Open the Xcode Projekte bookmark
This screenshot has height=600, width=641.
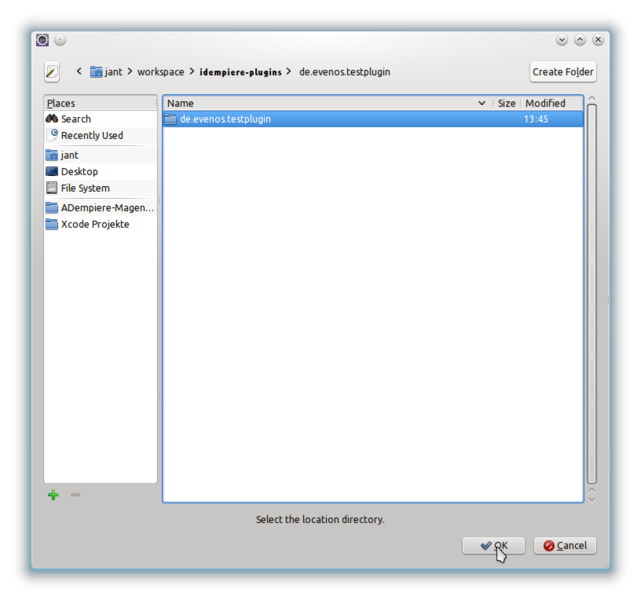coord(94,224)
